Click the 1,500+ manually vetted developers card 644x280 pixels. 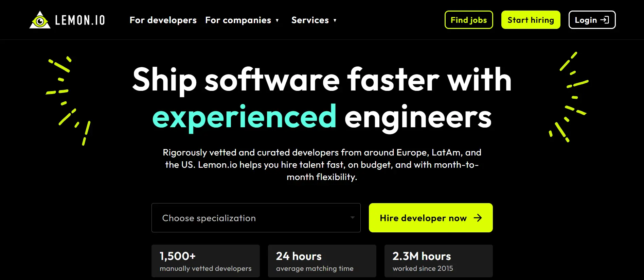tap(205, 261)
